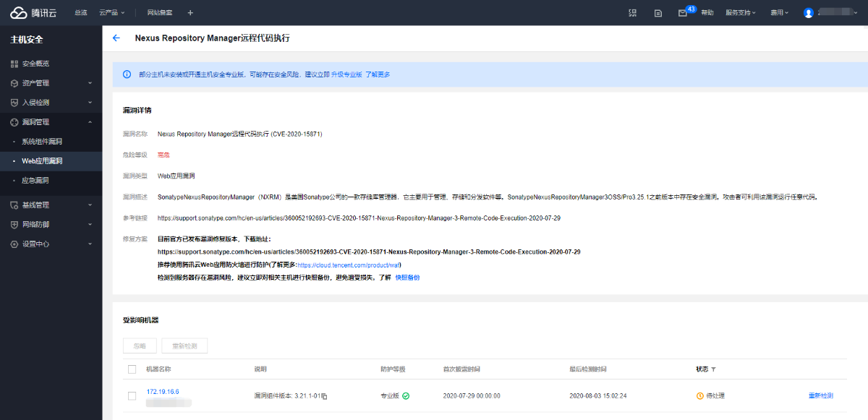Click the 参考链接 support.sonatype.com URL
Viewport: 868px width, 420px height.
coord(359,218)
